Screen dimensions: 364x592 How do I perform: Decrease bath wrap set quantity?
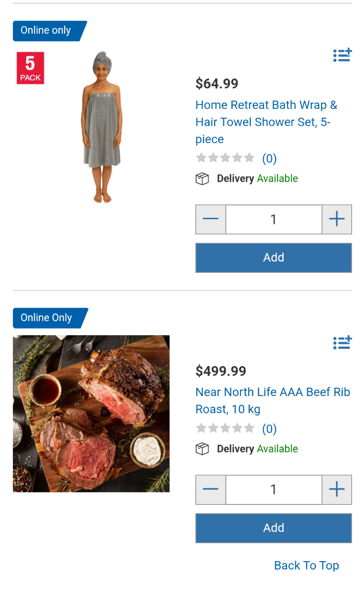[x=211, y=219]
